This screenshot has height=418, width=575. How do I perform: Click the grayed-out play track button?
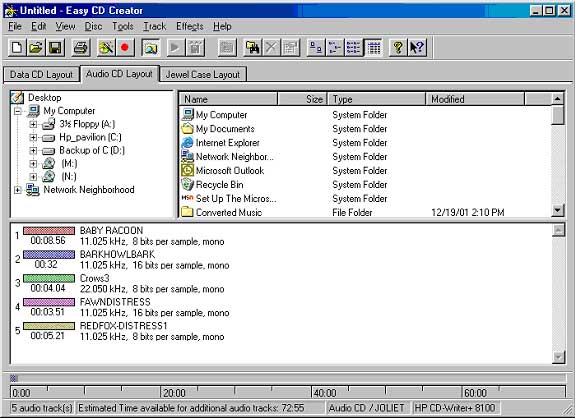[176, 48]
